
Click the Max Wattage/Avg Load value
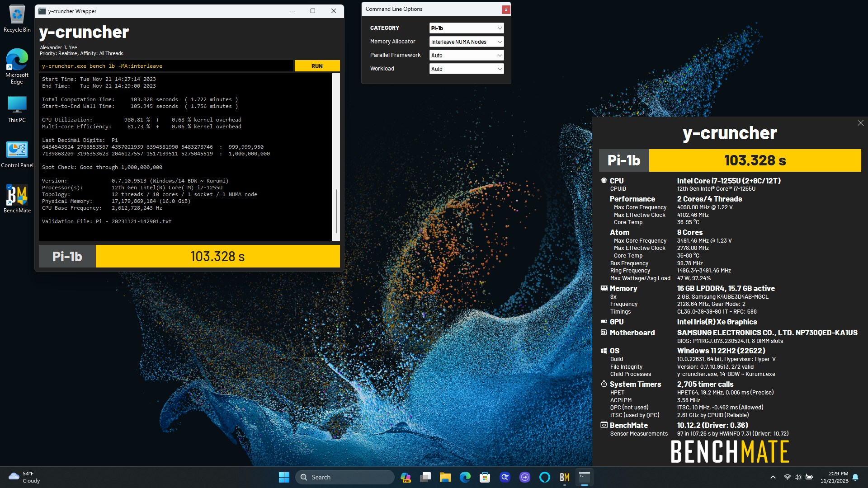click(x=694, y=278)
